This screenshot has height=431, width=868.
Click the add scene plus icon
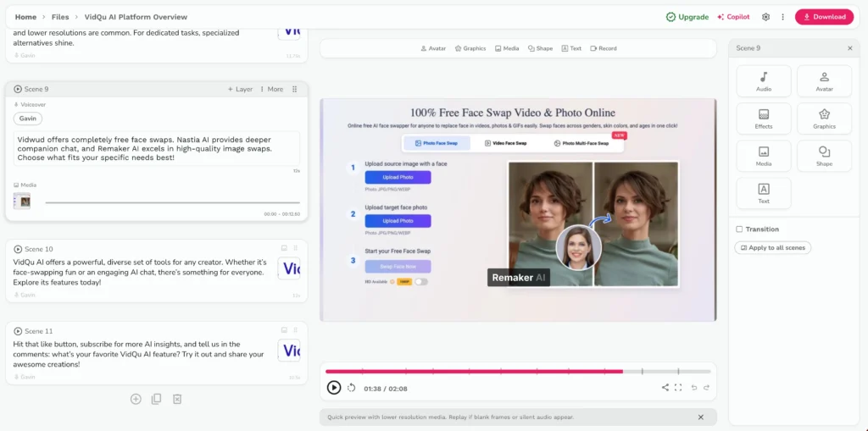coord(136,399)
